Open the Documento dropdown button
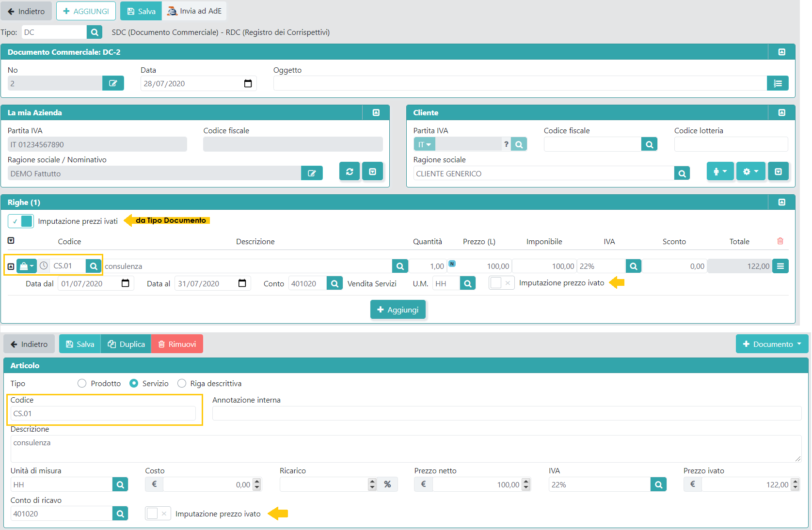Viewport: 812px width, 530px height. [772, 344]
